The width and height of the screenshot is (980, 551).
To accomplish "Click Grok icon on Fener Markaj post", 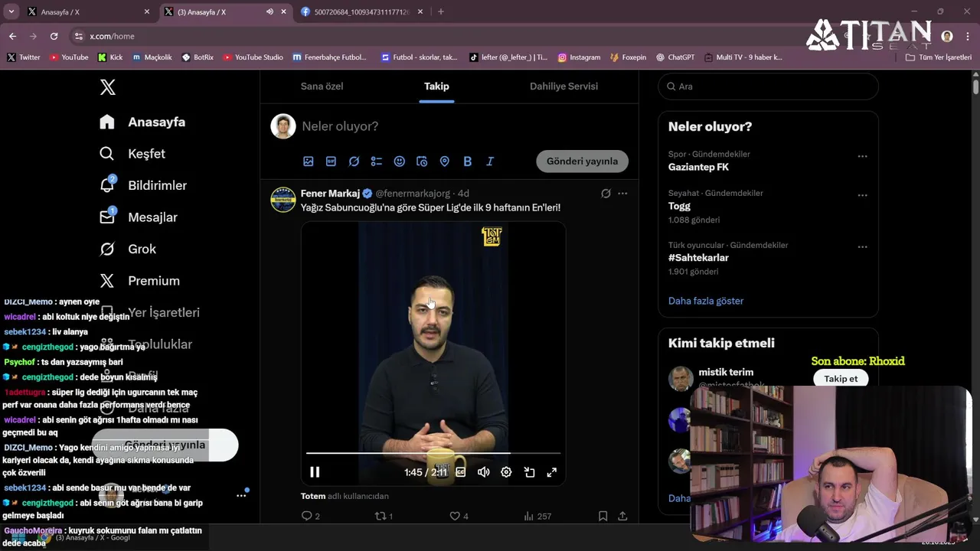I will pos(606,194).
